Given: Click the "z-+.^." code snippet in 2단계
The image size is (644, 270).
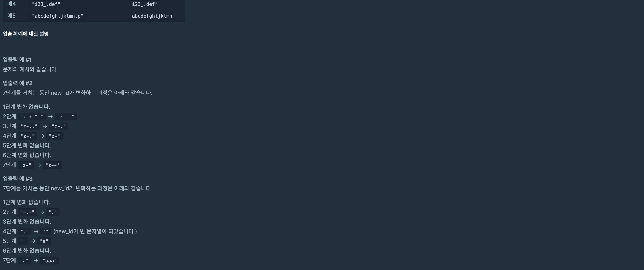Looking at the screenshot, I should 31,117.
